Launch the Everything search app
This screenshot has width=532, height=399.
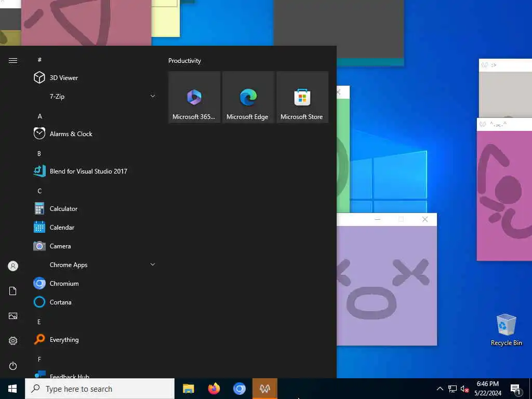tap(95, 340)
